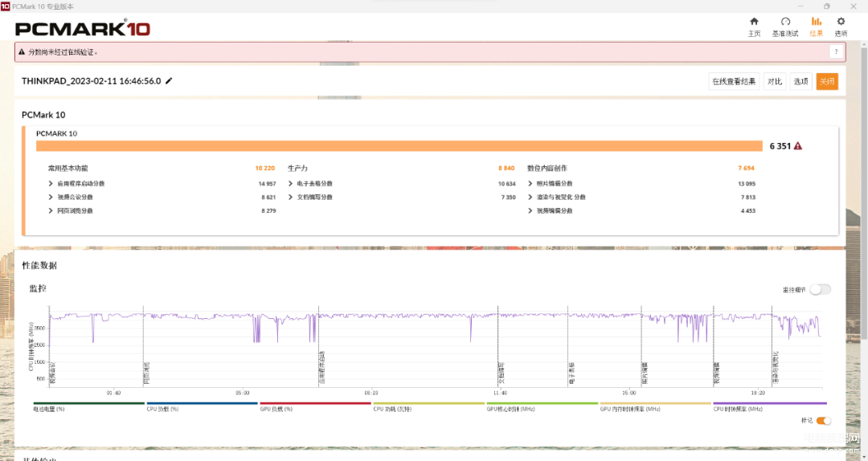Click the 选项 options button beside compare
Screen dimensions: 868x461
pyautogui.click(x=801, y=81)
